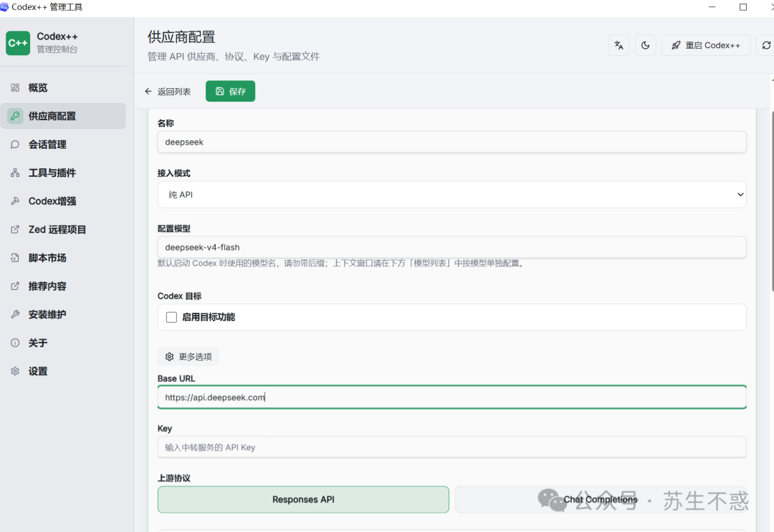Focus the 名称 field containing deepseek

point(451,142)
